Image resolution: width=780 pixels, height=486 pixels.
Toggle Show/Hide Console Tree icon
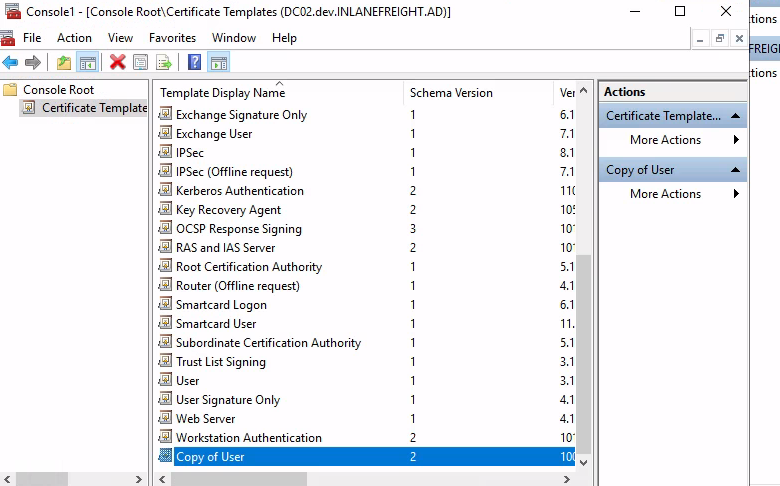(88, 62)
